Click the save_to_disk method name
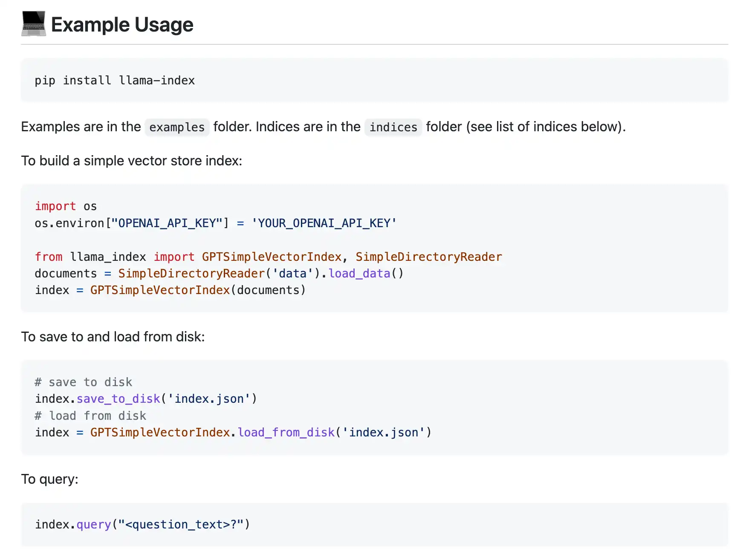This screenshot has width=740, height=560. coord(119,398)
